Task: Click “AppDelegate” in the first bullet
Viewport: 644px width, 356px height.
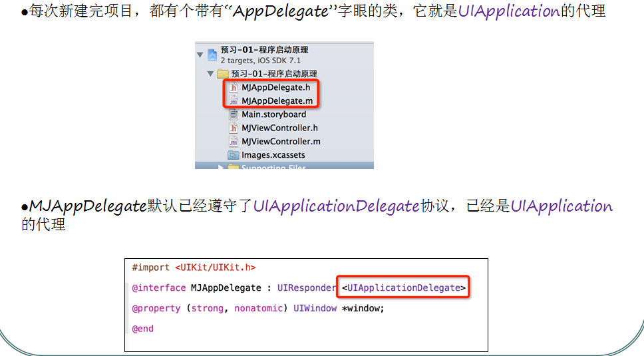Action: 281,11
